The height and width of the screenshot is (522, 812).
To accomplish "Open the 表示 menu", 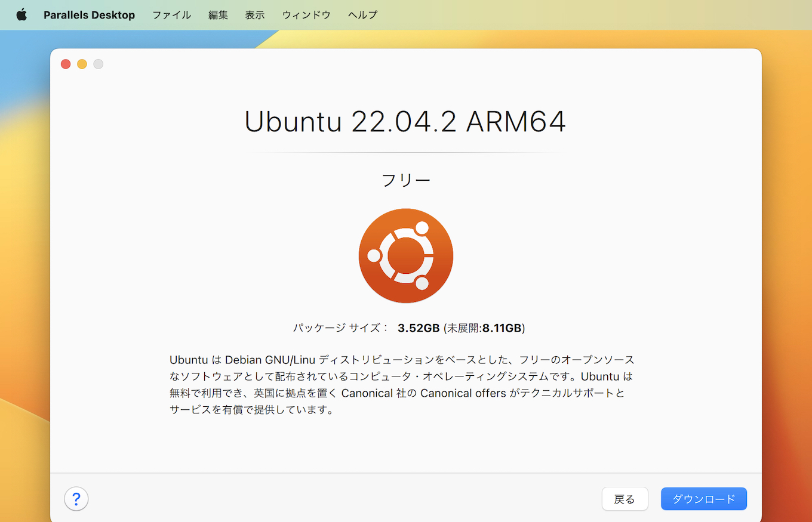I will pos(255,15).
